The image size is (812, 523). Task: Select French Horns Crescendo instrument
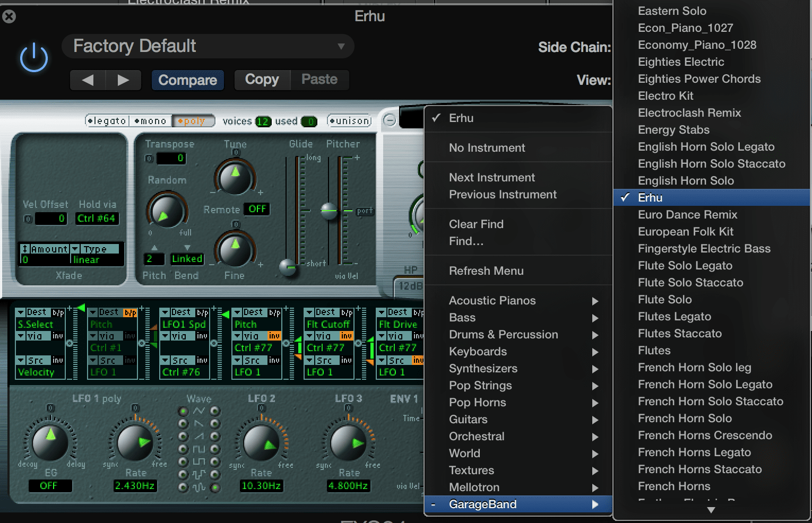click(712, 435)
